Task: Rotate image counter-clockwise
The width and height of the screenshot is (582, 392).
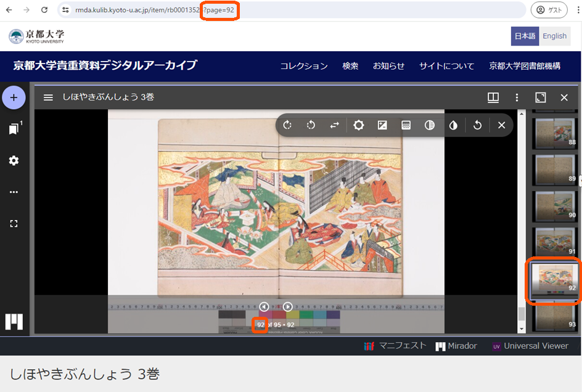Action: 311,125
